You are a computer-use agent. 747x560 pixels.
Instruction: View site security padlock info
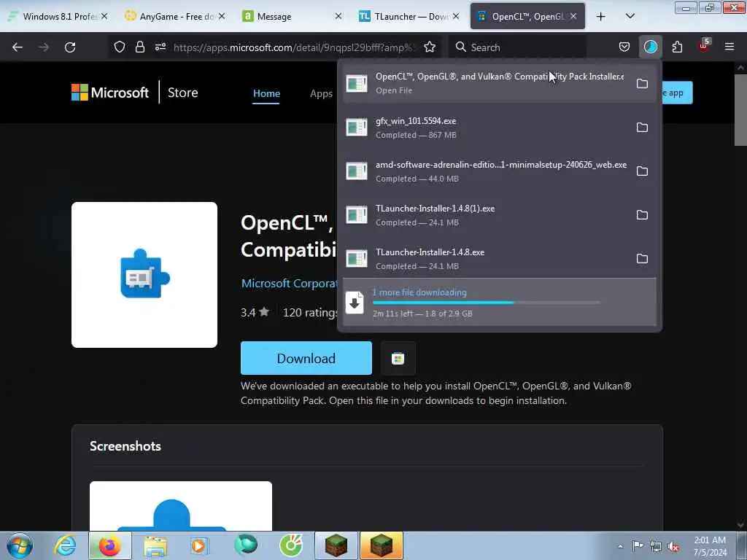(x=139, y=47)
